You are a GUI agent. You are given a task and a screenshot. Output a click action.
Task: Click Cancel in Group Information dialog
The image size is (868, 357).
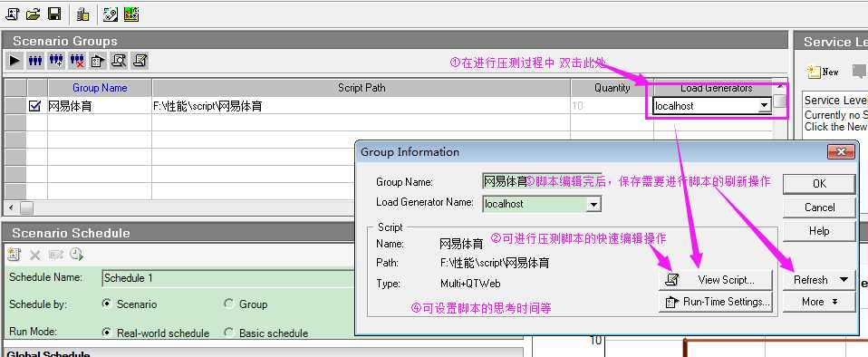click(x=819, y=207)
